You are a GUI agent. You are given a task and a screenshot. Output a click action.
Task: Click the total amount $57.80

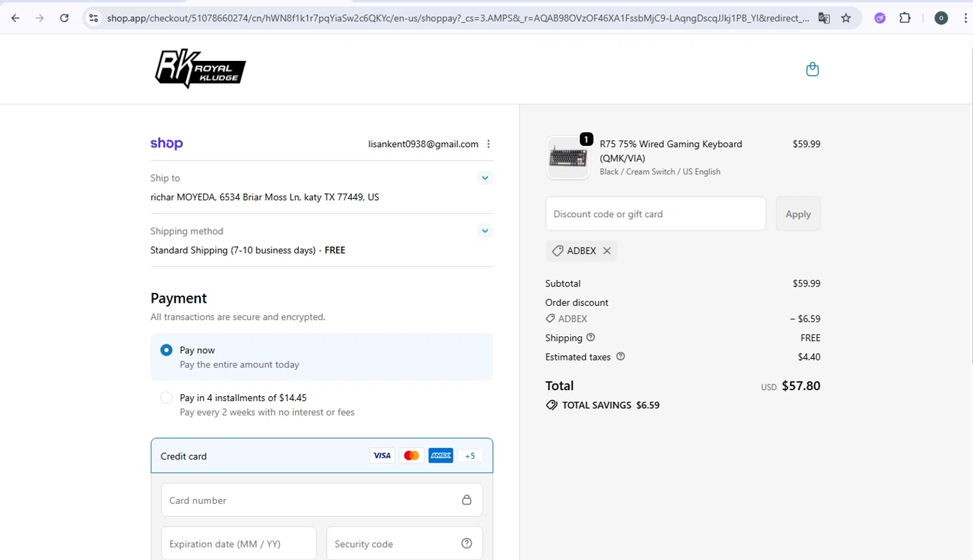(801, 386)
